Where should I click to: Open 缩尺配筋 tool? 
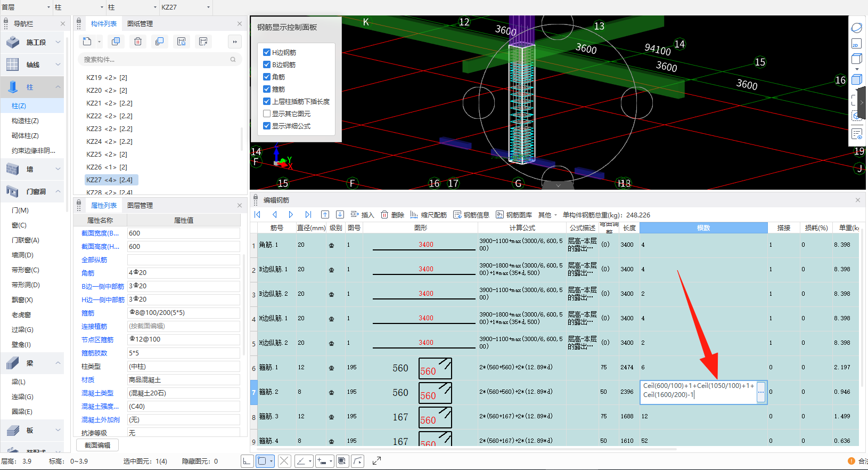coord(428,215)
